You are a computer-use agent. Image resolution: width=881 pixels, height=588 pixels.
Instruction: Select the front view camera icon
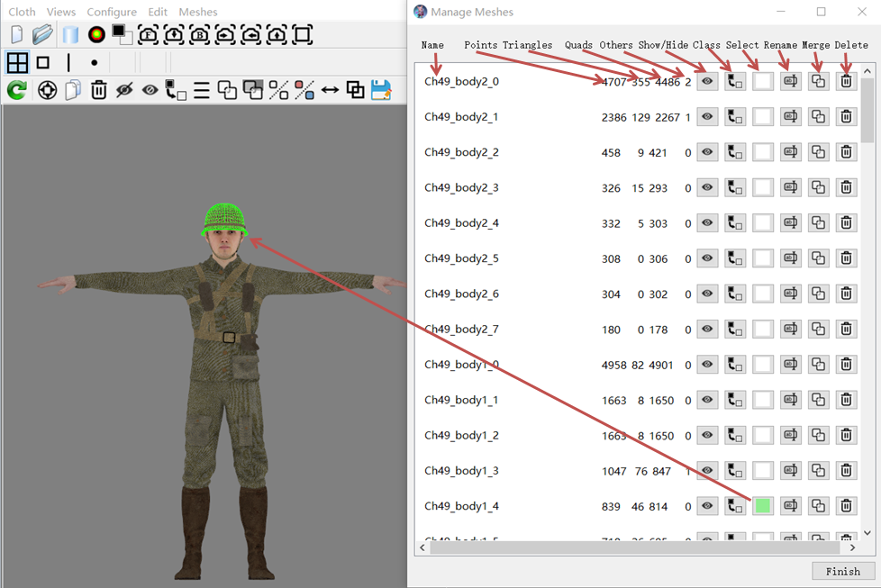click(x=148, y=35)
